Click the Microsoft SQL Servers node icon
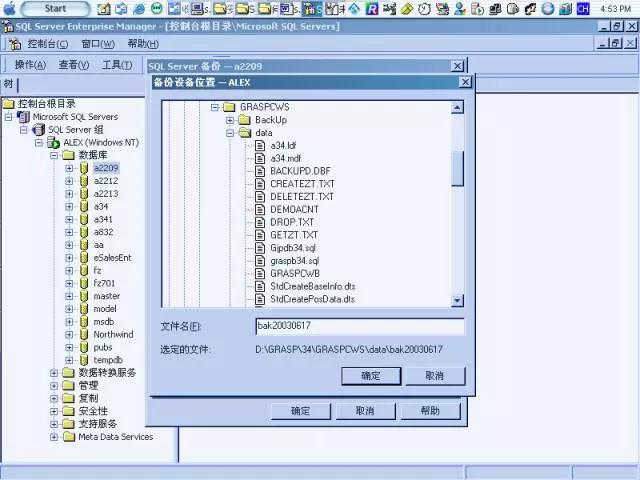The height and width of the screenshot is (480, 640). 23,117
